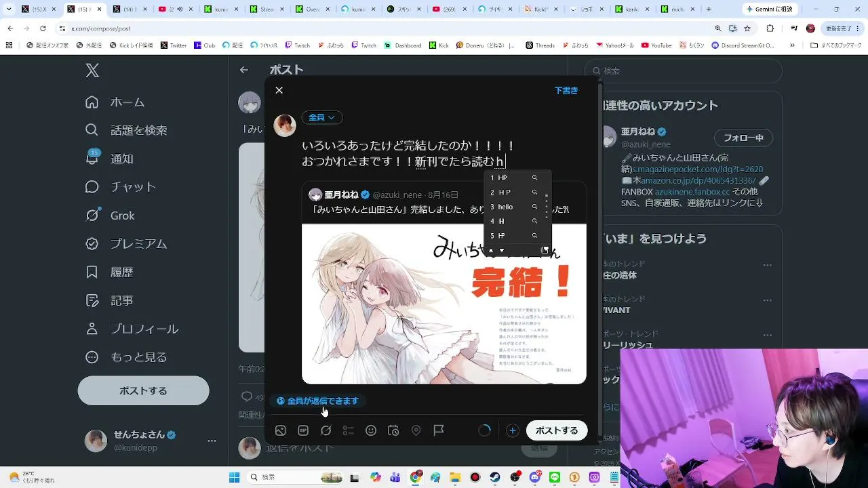Open the Threads bookmark
The width and height of the screenshot is (868, 488).
click(x=540, y=45)
